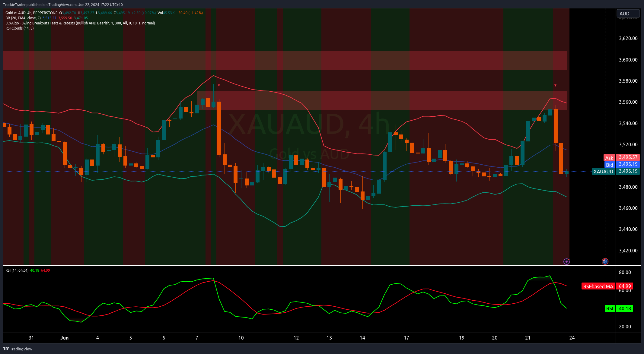
Task: Click the 10 date label on time axis
Action: point(241,338)
